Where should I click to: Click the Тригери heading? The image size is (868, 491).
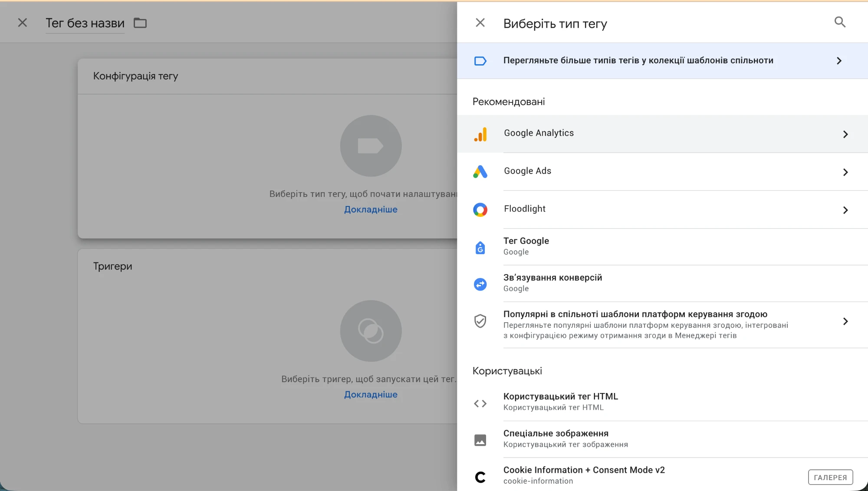coord(112,266)
